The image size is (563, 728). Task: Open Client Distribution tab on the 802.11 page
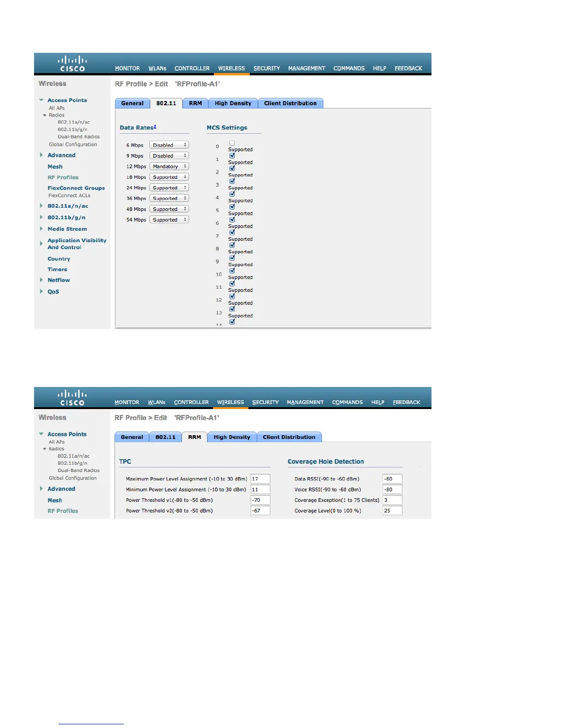click(290, 103)
